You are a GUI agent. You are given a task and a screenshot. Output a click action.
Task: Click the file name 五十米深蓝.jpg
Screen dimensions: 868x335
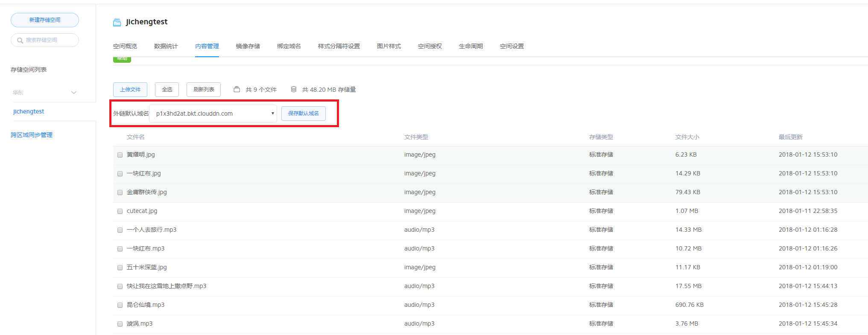[x=147, y=267]
